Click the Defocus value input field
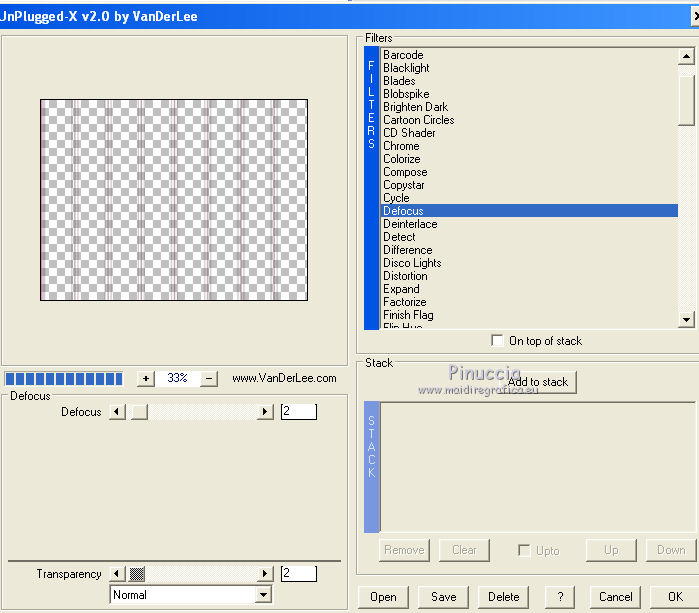The width and height of the screenshot is (699, 613). pyautogui.click(x=299, y=411)
